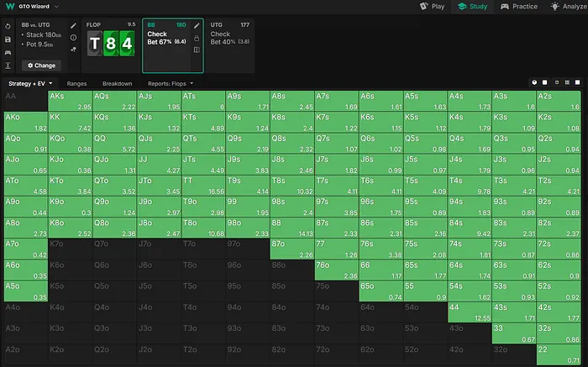Screen dimensions: 588x367
Task: Expand the Strategy + EV dropdown
Action: (30, 84)
